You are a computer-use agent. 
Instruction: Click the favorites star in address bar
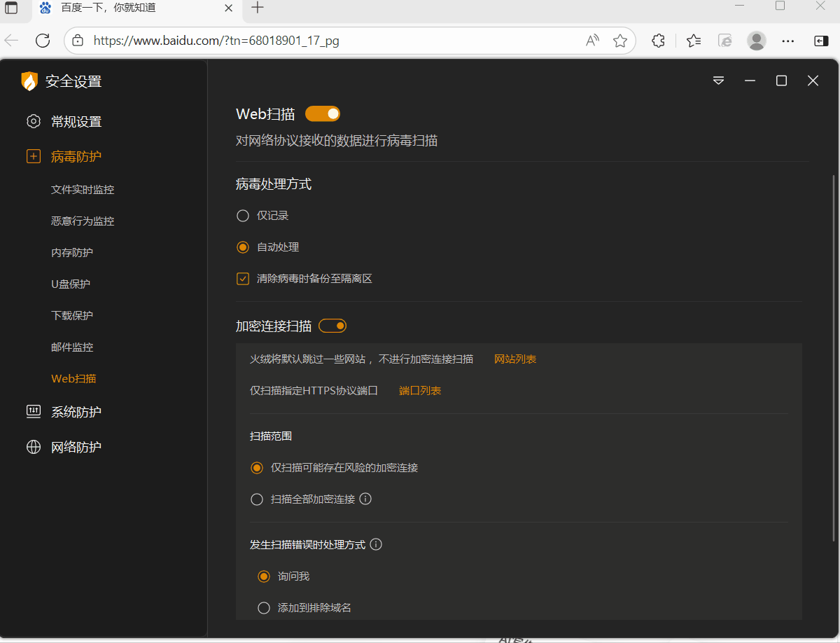tap(620, 41)
